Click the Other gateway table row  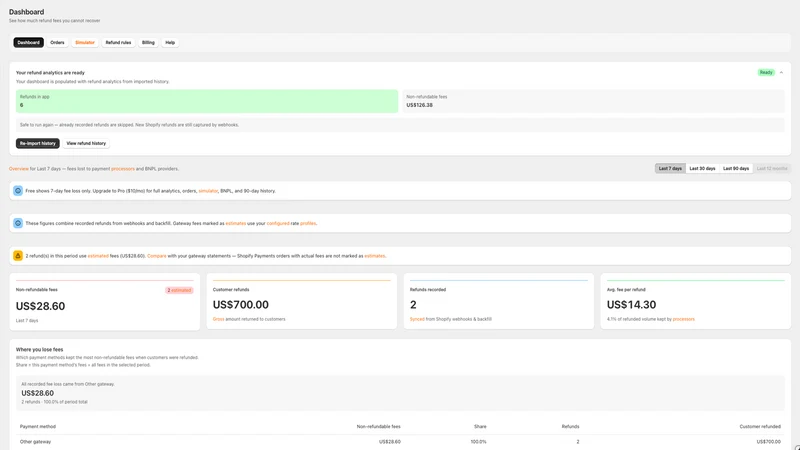point(400,442)
